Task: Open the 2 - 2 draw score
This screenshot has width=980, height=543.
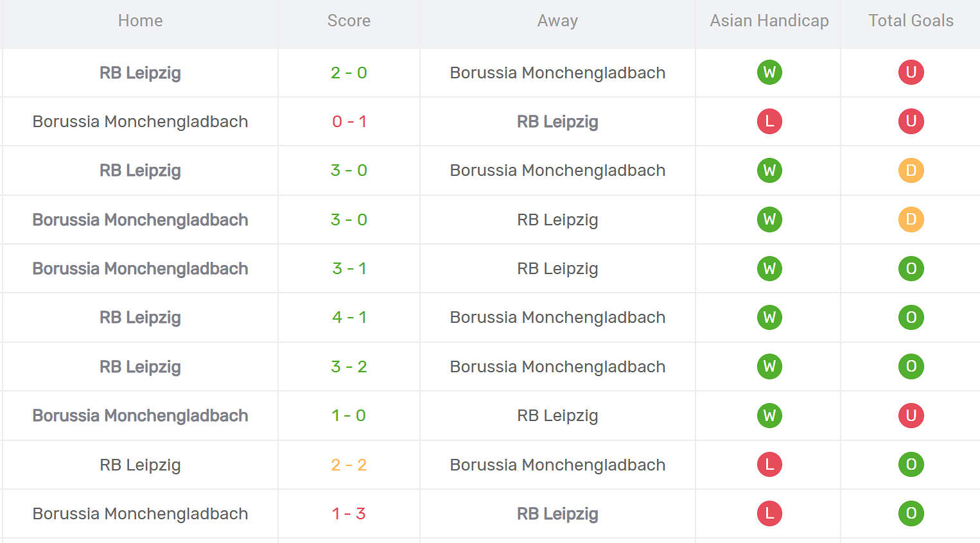Action: 349,465
